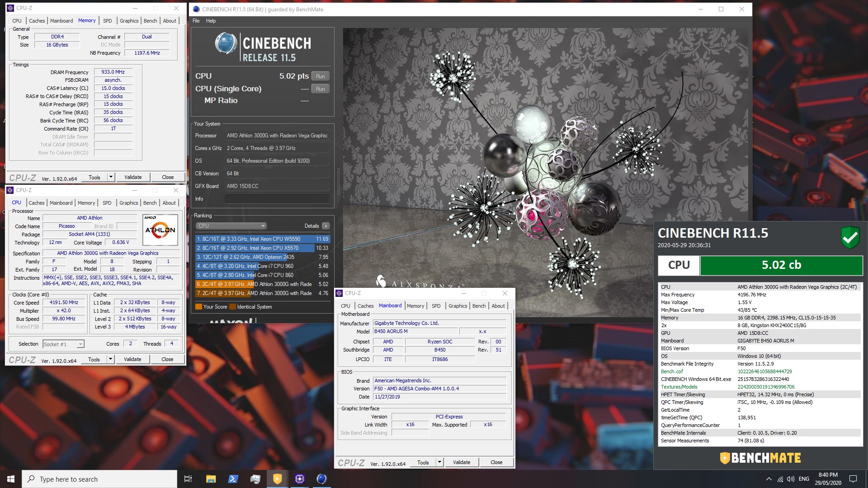This screenshot has height=488, width=868.
Task: Open File Explorer from the taskbar
Action: tap(211, 479)
